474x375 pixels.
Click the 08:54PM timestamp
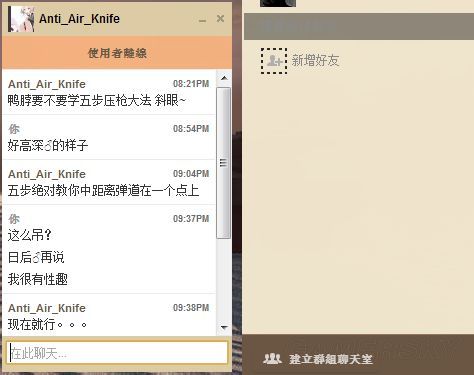coord(191,129)
